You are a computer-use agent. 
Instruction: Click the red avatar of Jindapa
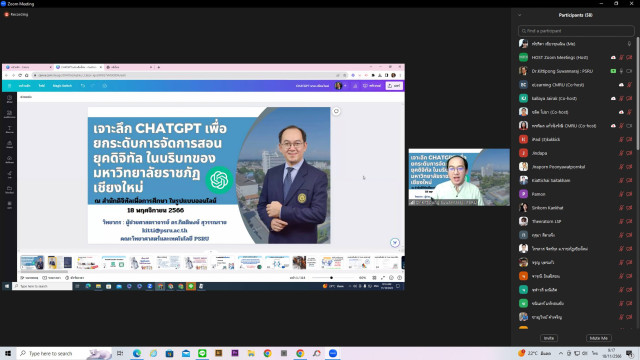point(523,153)
